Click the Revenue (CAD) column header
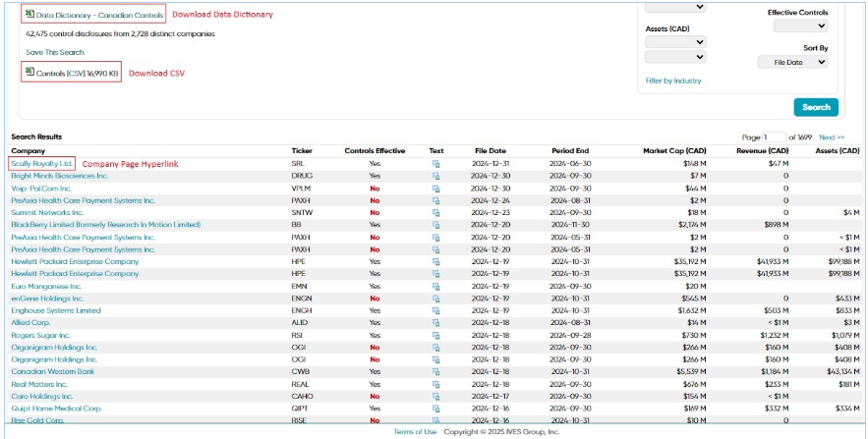868x439 pixels. tap(762, 151)
